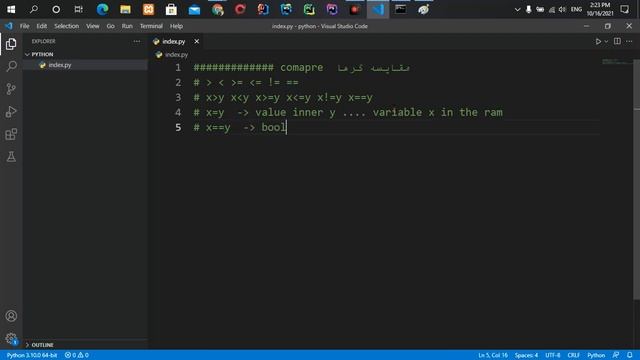This screenshot has width=640, height=360.
Task: Open Task View on taskbar
Action: click(x=78, y=9)
